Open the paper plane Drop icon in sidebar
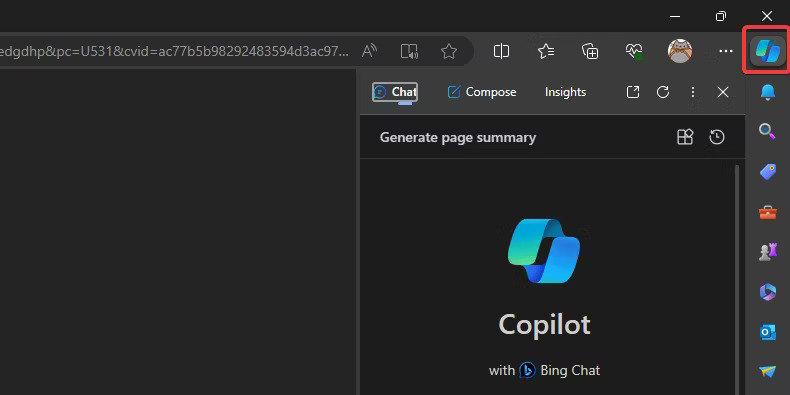 click(767, 372)
